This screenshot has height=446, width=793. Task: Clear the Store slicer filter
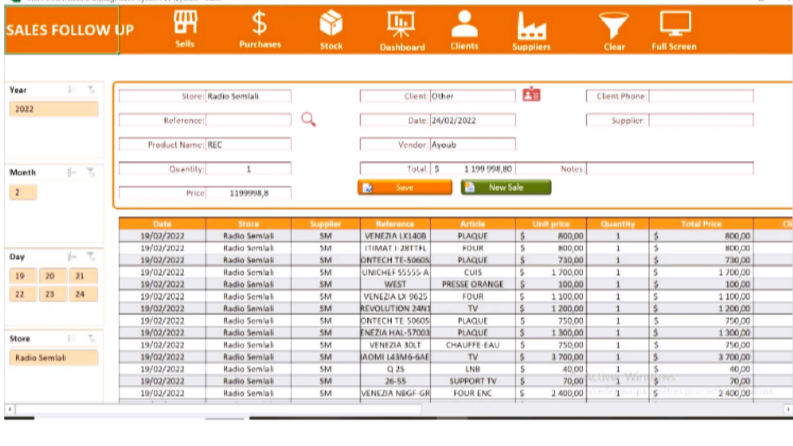(92, 338)
